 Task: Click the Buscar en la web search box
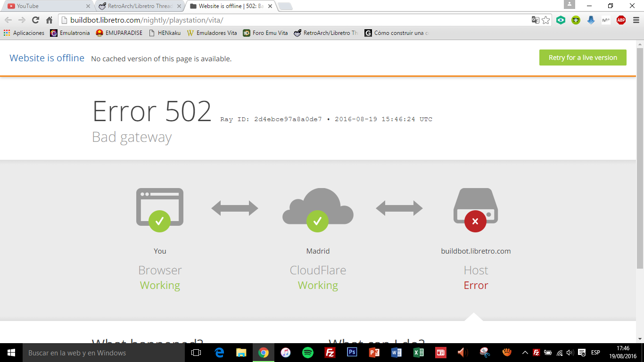[104, 353]
